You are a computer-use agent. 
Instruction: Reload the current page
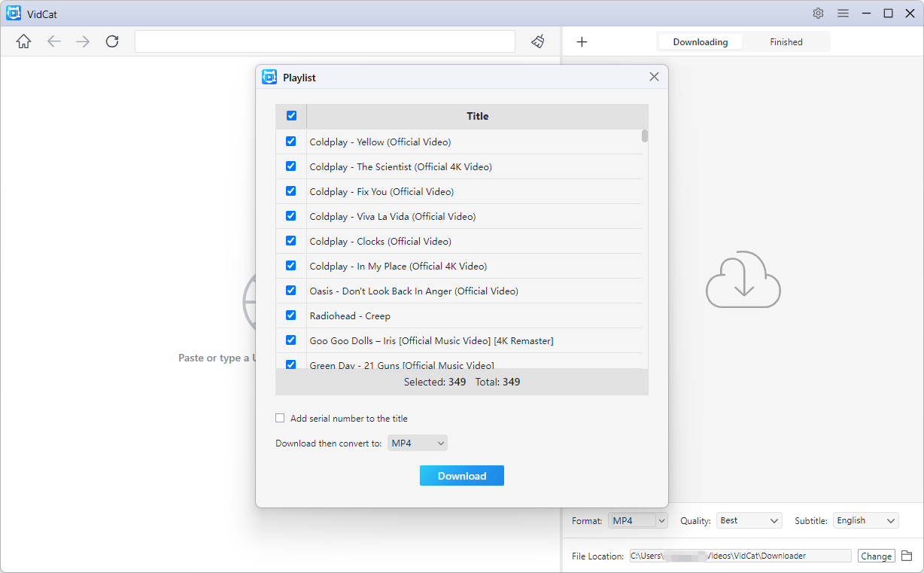click(112, 41)
